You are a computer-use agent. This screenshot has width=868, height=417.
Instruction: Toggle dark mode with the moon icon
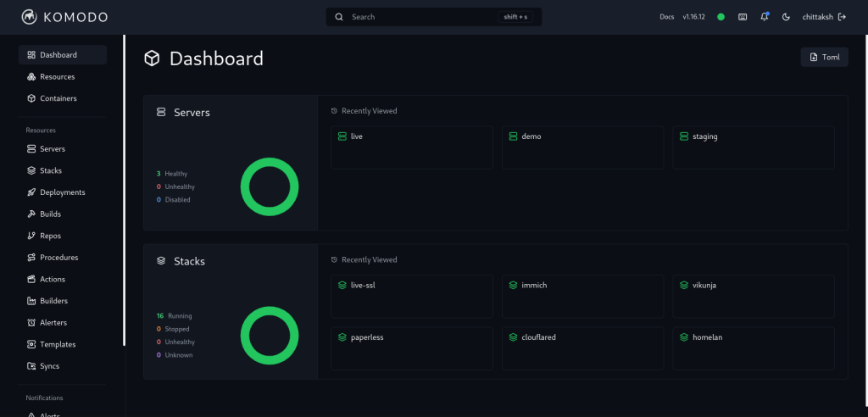pyautogui.click(x=786, y=17)
